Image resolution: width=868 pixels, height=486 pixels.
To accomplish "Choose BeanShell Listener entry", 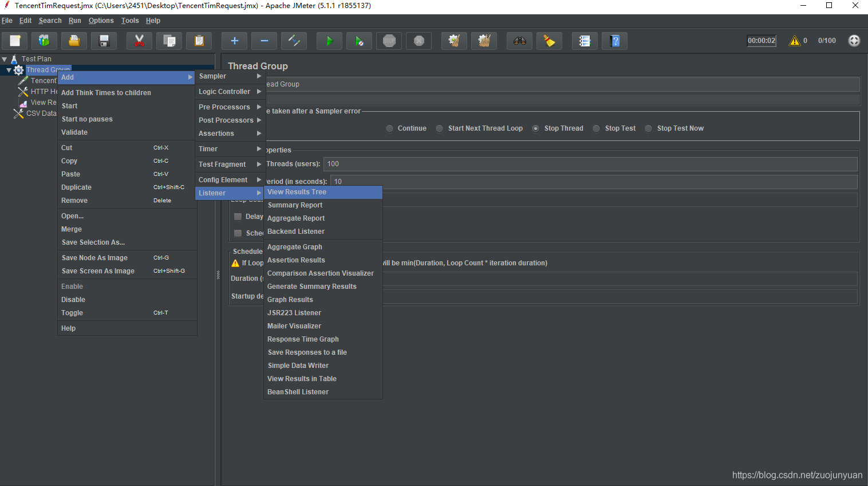I will click(323, 392).
